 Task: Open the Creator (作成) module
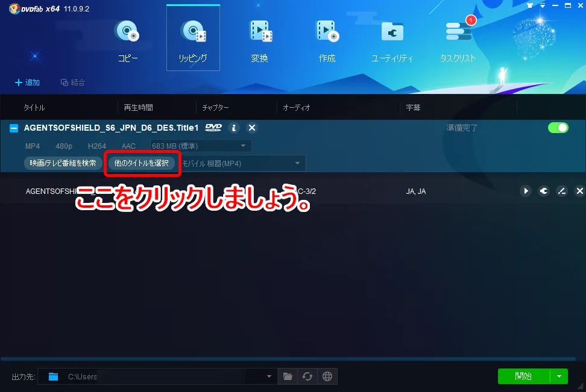click(327, 41)
